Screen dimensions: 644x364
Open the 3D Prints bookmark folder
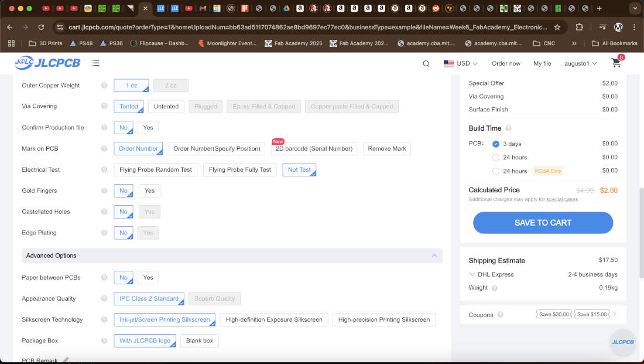click(x=46, y=43)
